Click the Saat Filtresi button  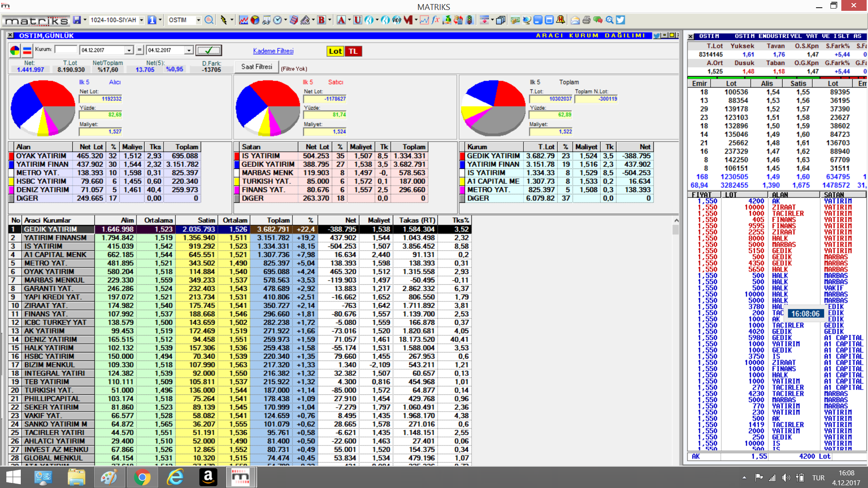point(256,66)
